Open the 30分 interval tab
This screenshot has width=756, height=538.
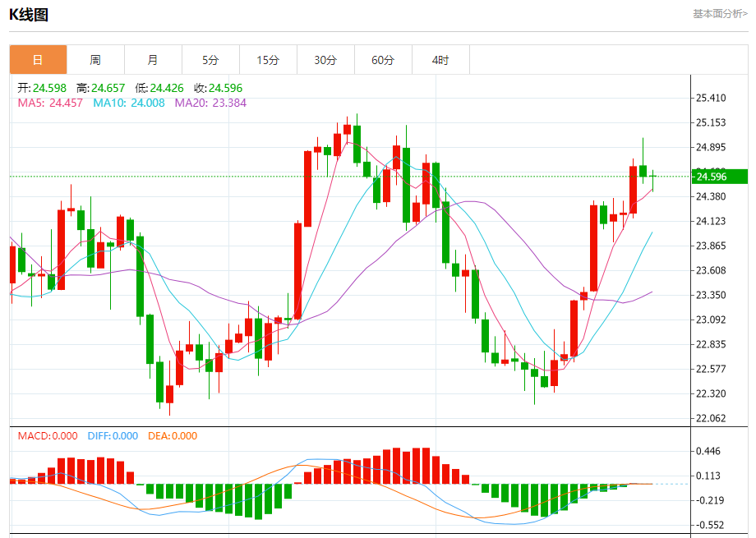point(325,60)
